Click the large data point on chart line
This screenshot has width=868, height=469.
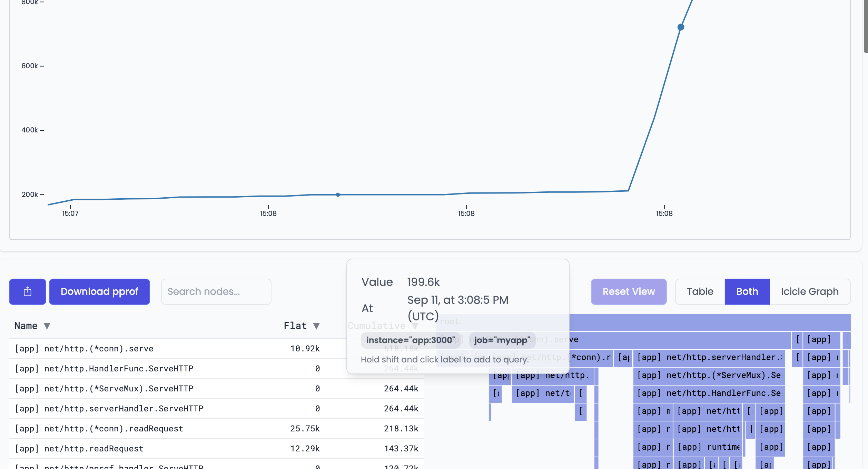[x=681, y=27]
